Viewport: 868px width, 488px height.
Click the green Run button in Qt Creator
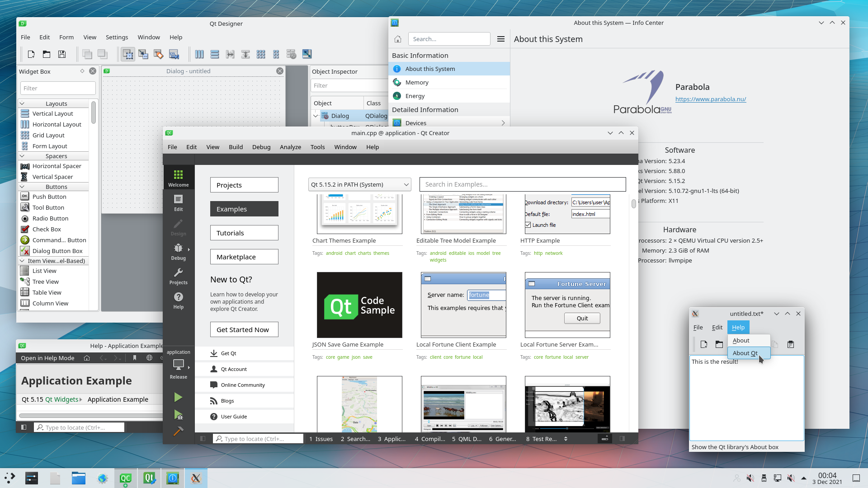[178, 397]
